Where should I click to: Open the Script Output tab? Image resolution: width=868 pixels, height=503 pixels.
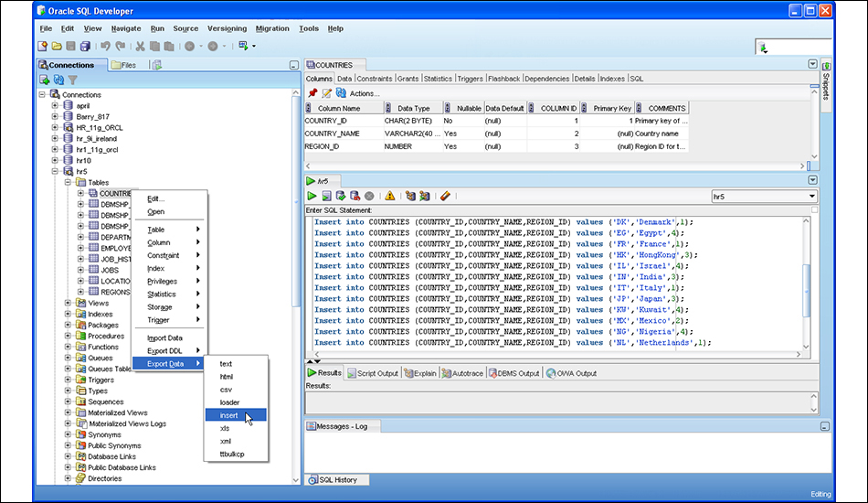coord(373,373)
